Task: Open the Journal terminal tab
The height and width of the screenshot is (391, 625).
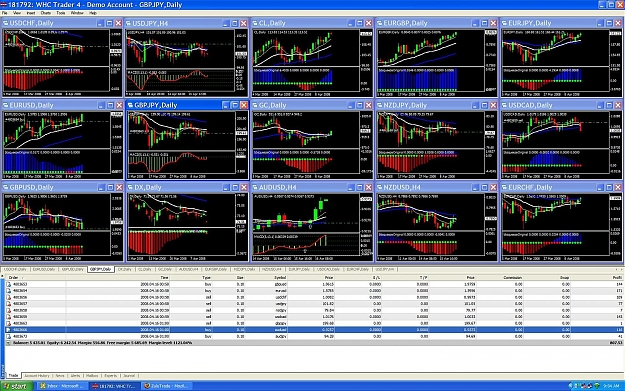Action: point(129,375)
